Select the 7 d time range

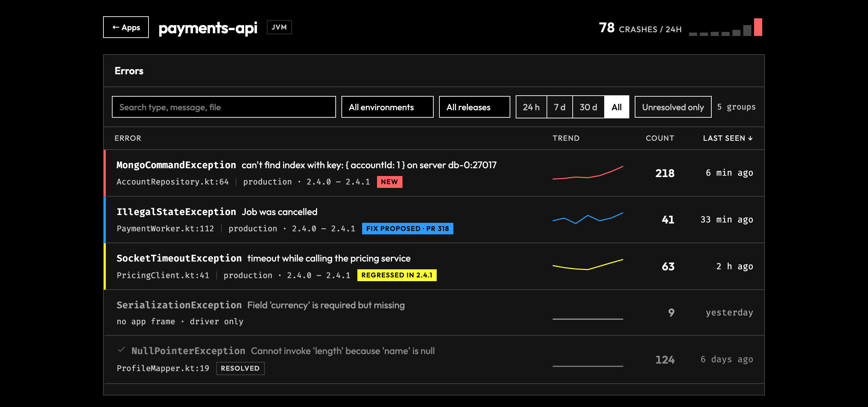coord(559,107)
